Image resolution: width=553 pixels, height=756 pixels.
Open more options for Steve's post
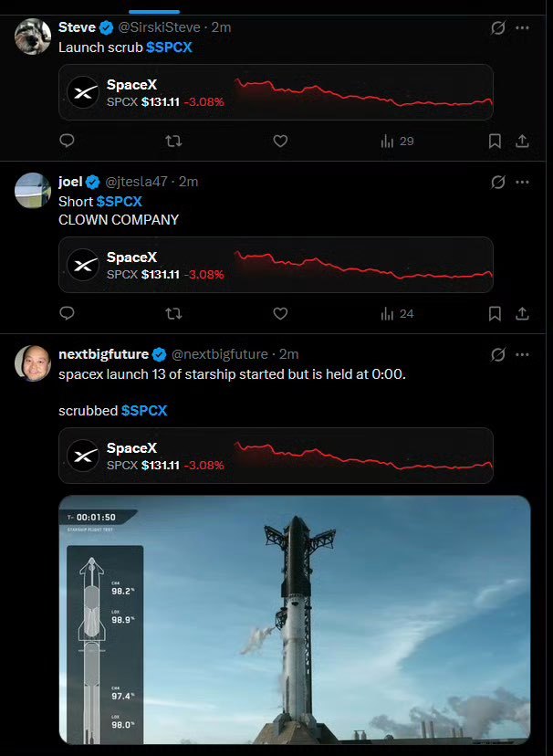click(522, 28)
